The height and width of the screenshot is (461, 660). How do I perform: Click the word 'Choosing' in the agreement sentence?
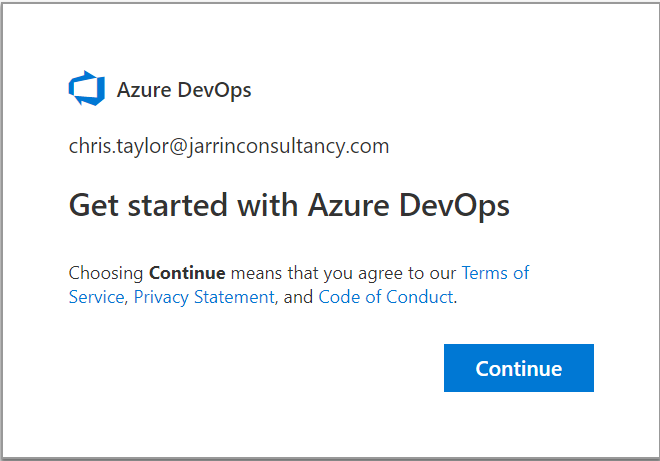(x=106, y=273)
